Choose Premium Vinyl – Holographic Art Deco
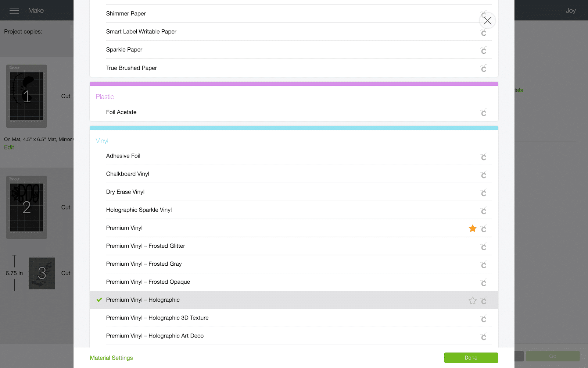 [x=294, y=336]
